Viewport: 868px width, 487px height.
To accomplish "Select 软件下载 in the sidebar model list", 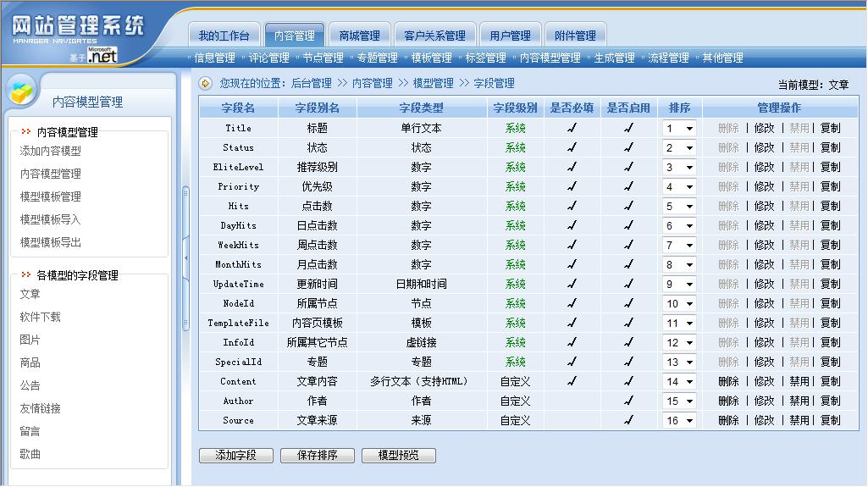I will click(40, 317).
